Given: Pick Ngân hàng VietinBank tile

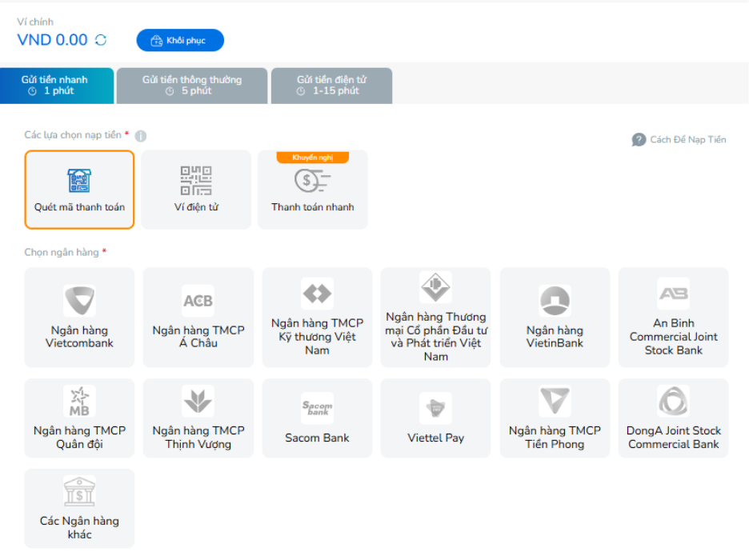Looking at the screenshot, I should click(x=555, y=318).
